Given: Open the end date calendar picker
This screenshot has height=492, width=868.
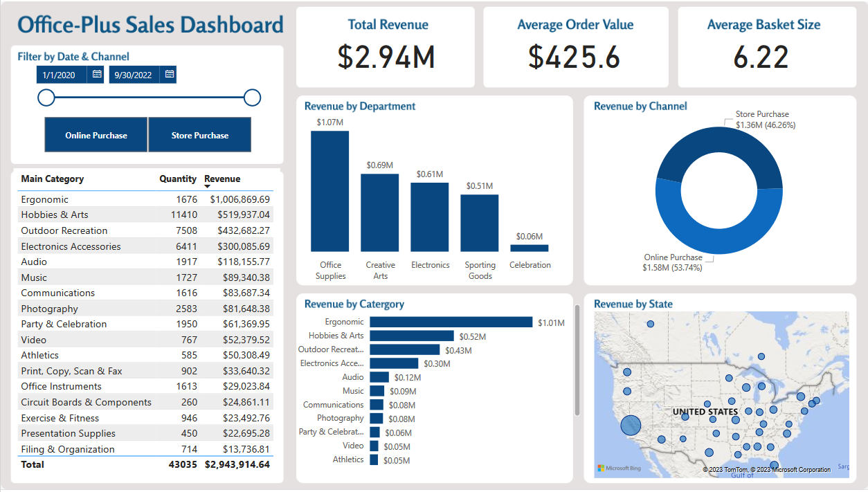Looking at the screenshot, I should [170, 74].
